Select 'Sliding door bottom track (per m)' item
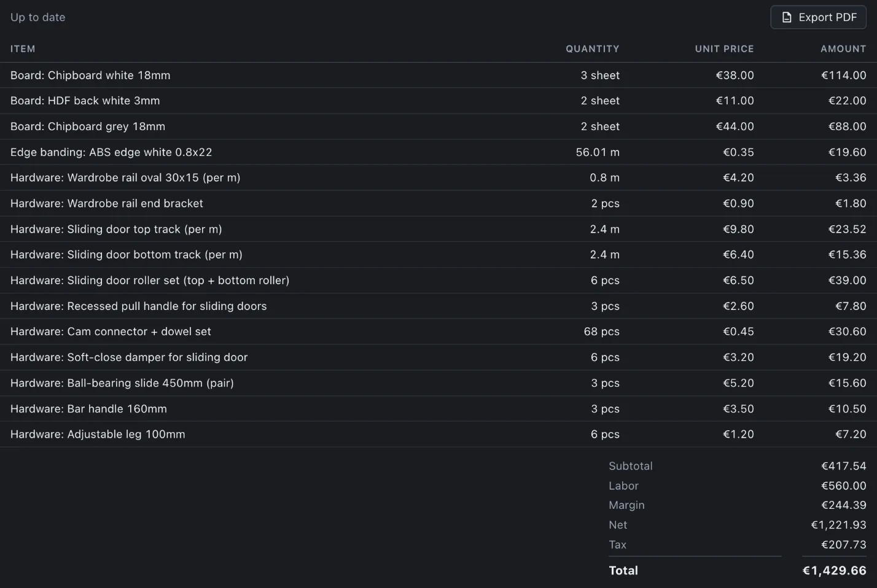This screenshot has width=877, height=588. (127, 254)
